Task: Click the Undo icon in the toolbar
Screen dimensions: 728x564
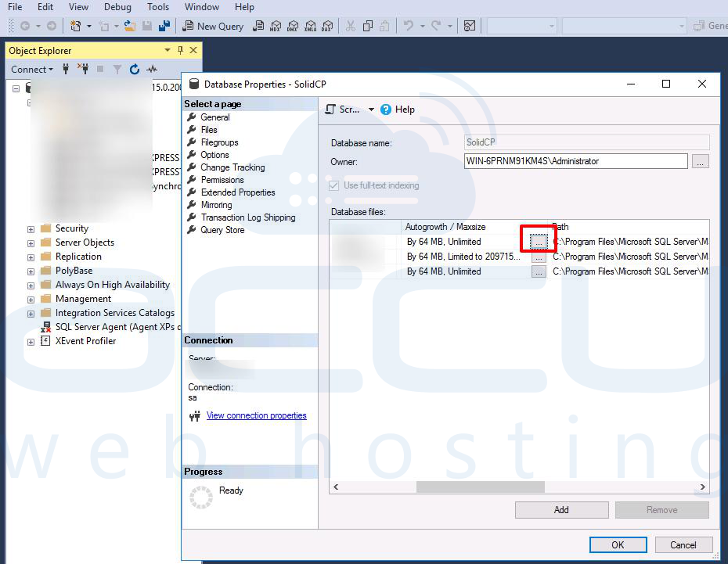Action: pyautogui.click(x=407, y=26)
